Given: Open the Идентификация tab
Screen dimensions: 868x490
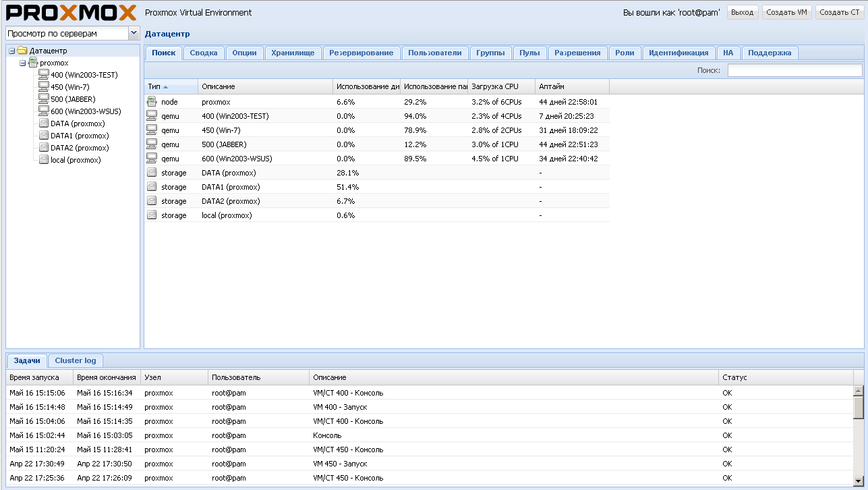Looking at the screenshot, I should point(678,53).
